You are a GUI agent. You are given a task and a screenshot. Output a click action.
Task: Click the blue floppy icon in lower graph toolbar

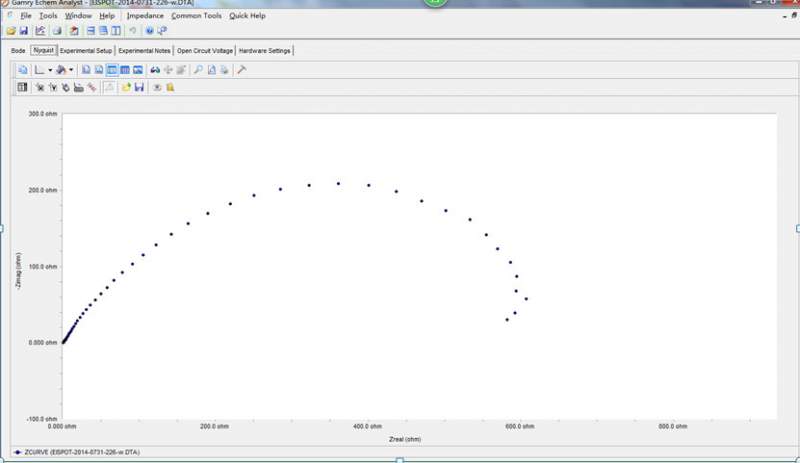[x=139, y=88]
